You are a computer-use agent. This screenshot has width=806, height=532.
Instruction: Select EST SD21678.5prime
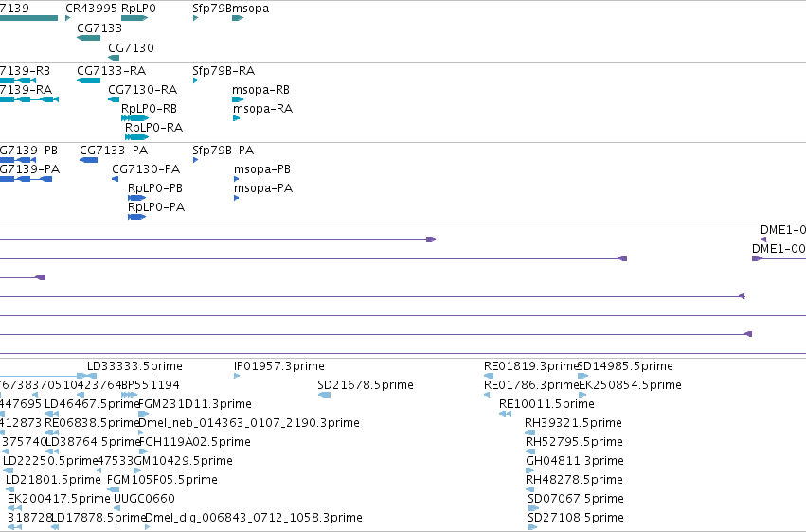[366, 385]
